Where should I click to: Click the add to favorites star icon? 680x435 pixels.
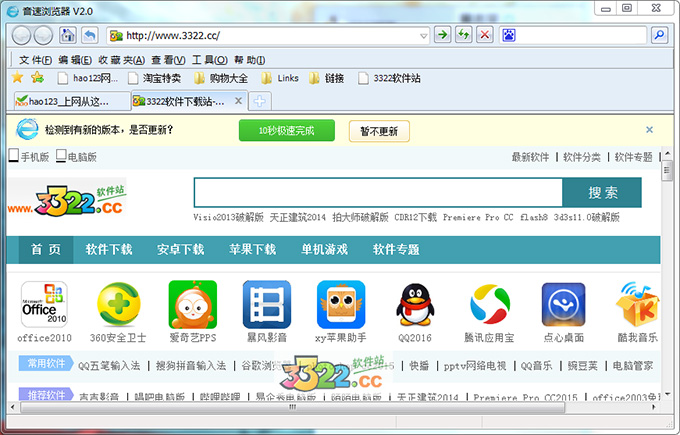pos(37,78)
